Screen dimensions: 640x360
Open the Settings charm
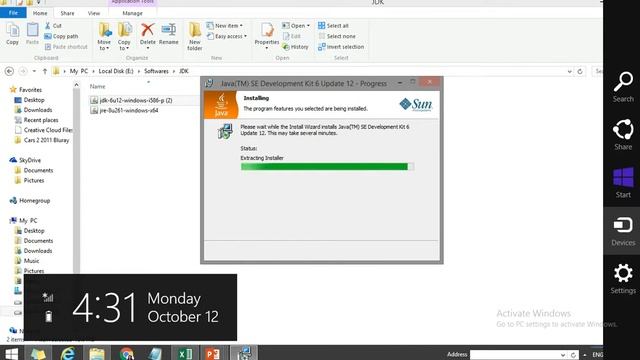pos(623,278)
